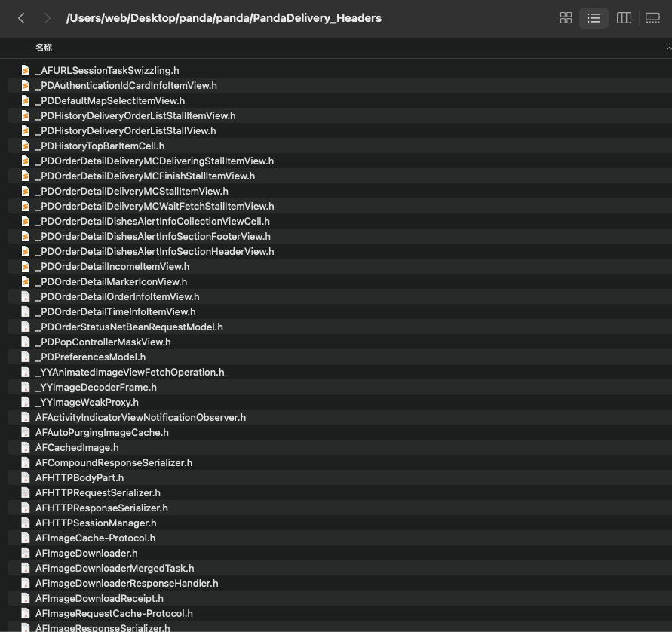This screenshot has height=632, width=672.
Task: Select _PDDefaultMapSelectItemView.h file
Action: [x=110, y=100]
